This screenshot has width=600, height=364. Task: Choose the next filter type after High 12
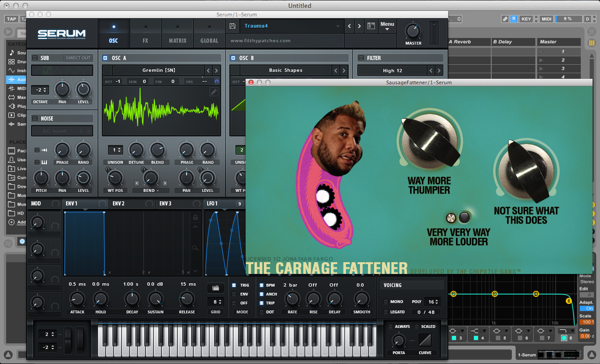pyautogui.click(x=439, y=70)
